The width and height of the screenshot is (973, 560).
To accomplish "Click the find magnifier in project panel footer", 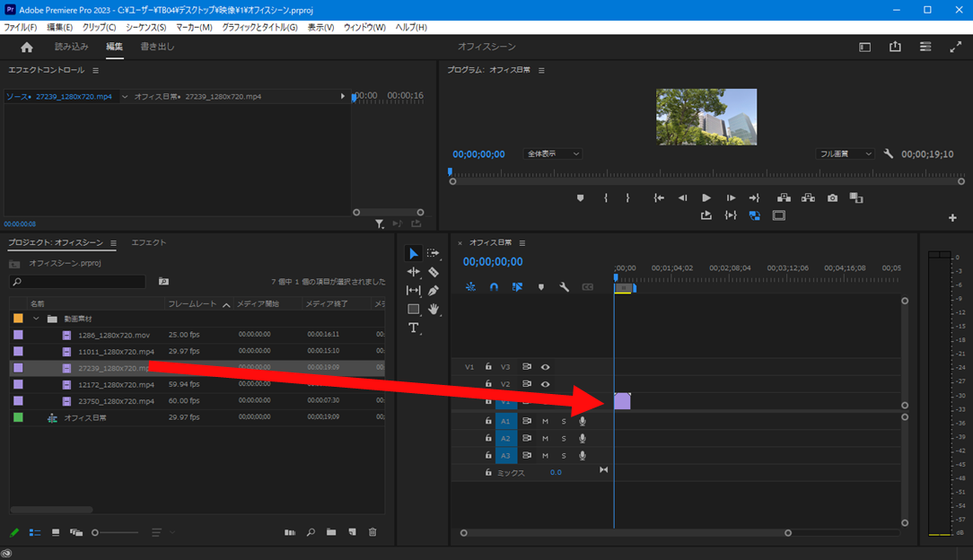I will point(311,532).
